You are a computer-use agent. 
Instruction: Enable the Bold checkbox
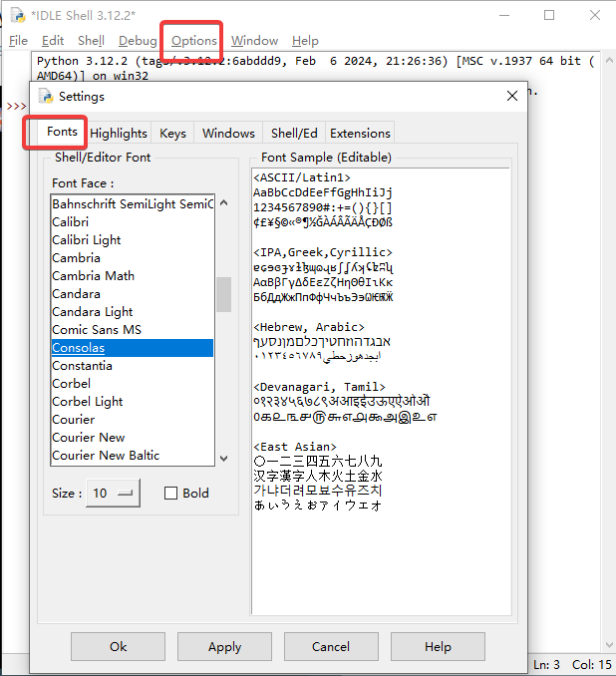[171, 493]
